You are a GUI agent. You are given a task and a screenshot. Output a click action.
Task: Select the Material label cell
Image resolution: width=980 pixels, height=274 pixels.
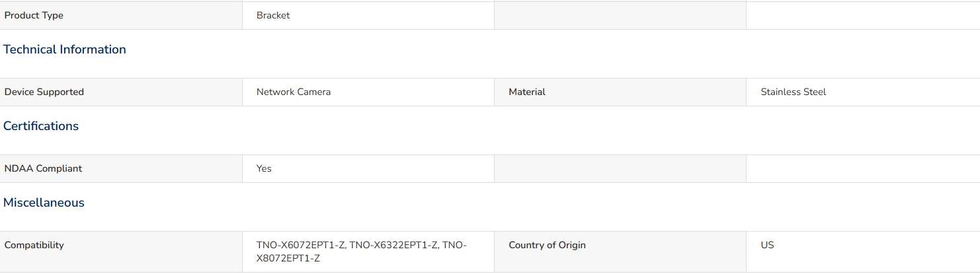(620, 92)
